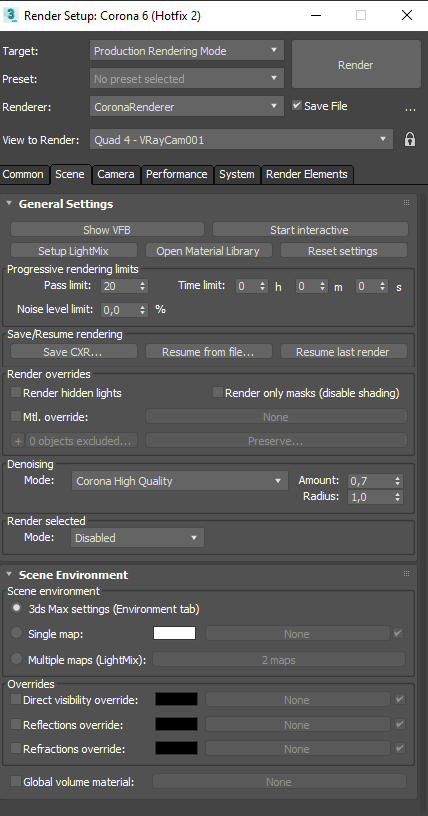Grab the Scene Environment rollout grip dots
Image resolution: width=428 pixels, height=816 pixels.
point(406,574)
